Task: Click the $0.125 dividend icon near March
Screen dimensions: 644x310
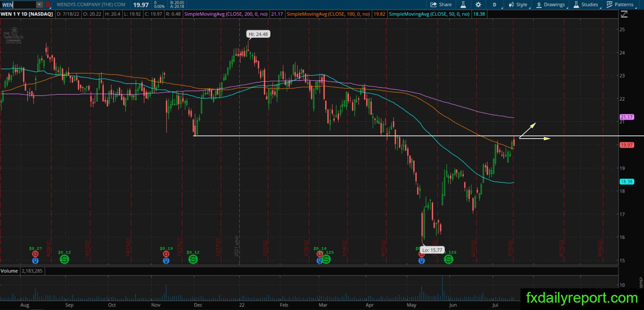Action: (326, 259)
